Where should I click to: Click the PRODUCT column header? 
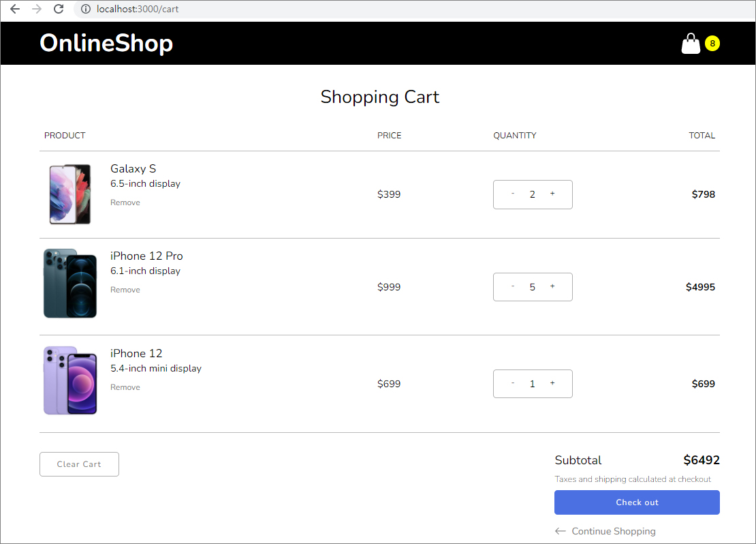[x=65, y=135]
